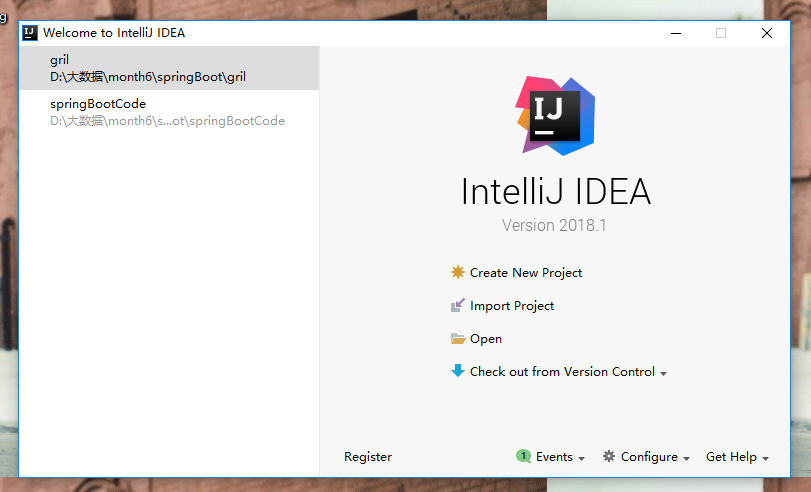This screenshot has height=492, width=811.
Task: Click the green Events notification badge
Action: click(523, 456)
